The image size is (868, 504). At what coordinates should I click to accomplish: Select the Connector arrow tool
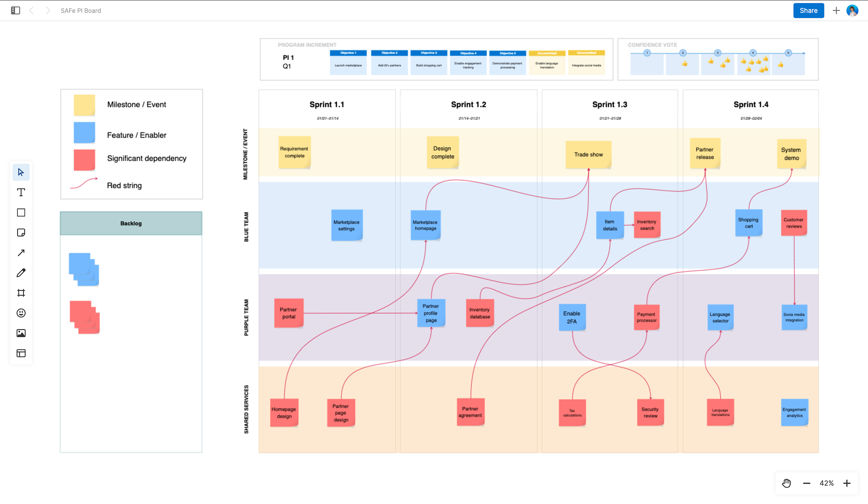(x=21, y=253)
